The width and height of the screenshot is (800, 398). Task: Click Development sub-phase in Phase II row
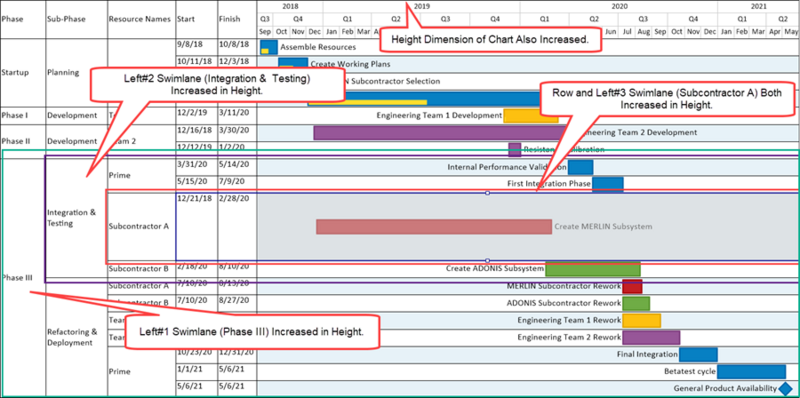click(77, 141)
